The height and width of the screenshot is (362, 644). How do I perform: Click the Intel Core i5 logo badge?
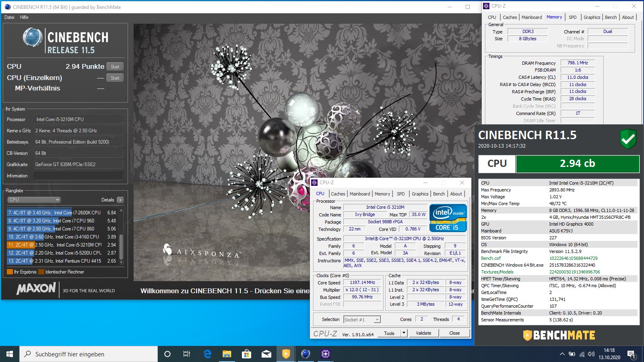[x=448, y=218]
